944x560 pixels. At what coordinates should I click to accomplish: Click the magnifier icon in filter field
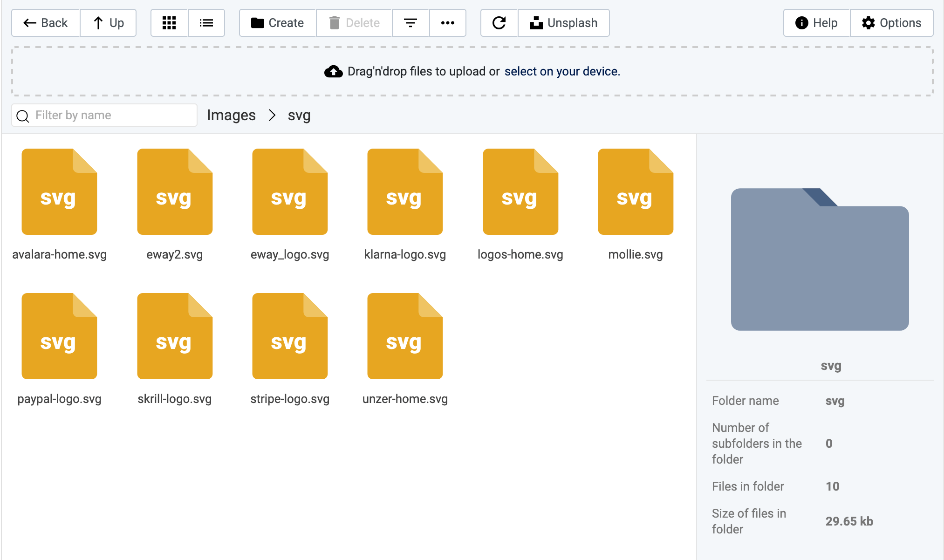[x=22, y=115]
